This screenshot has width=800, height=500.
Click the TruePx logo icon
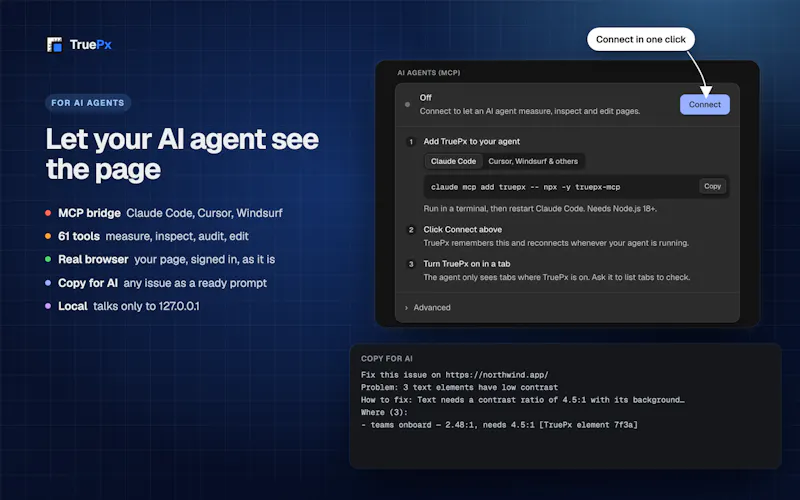(x=54, y=45)
